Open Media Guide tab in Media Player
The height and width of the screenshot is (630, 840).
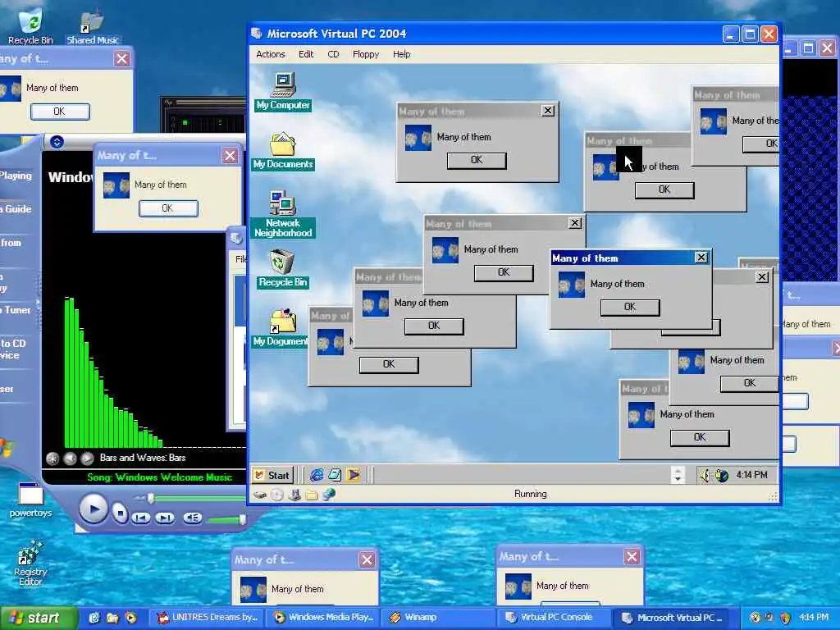coord(16,209)
